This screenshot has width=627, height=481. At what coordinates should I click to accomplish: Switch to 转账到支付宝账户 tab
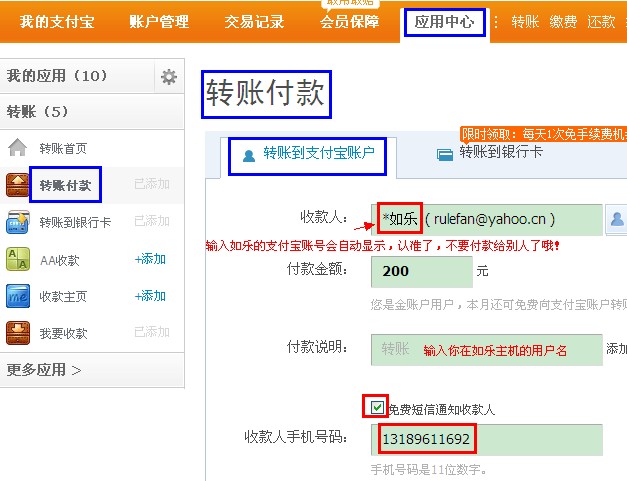[x=308, y=156]
